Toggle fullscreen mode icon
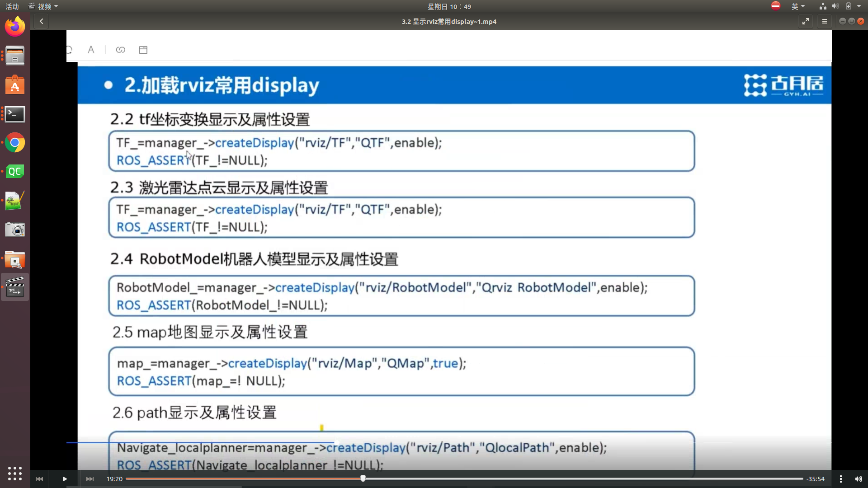Viewport: 868px width, 488px height. point(806,21)
